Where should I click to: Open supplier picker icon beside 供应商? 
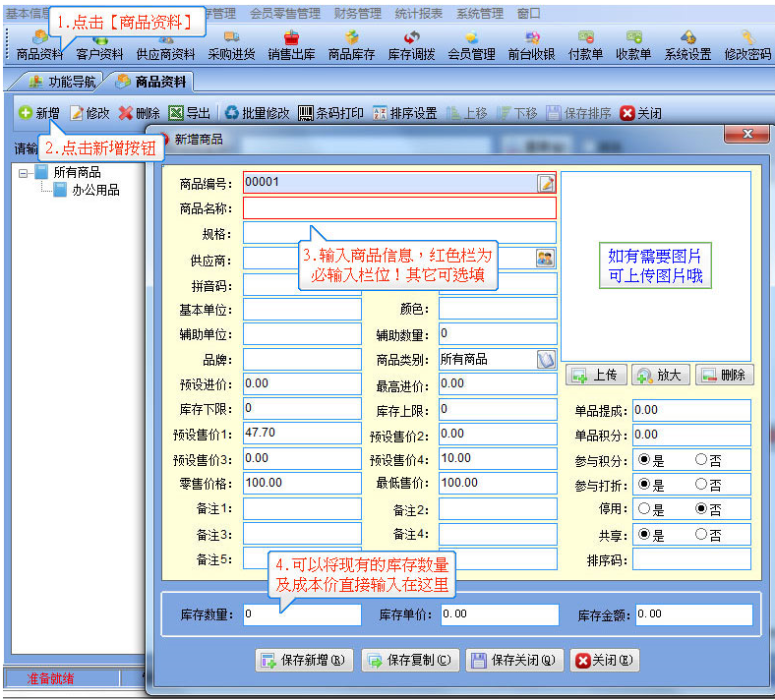545,258
